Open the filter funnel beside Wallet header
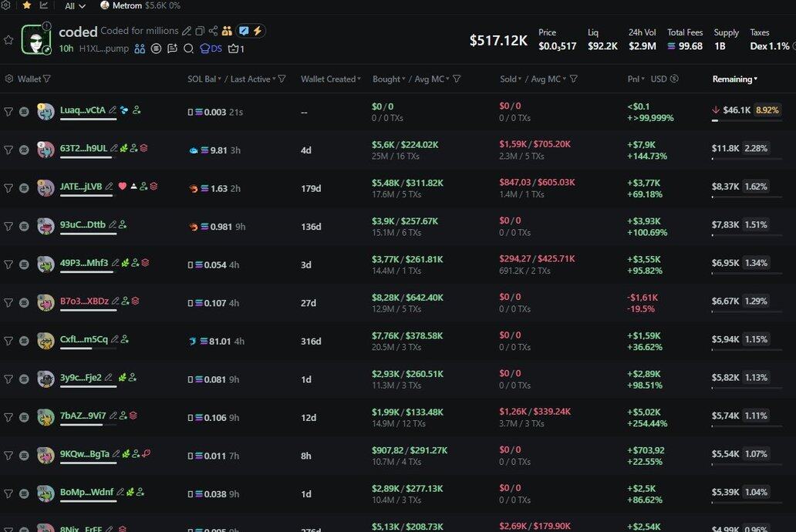The width and height of the screenshot is (796, 532). coord(47,79)
